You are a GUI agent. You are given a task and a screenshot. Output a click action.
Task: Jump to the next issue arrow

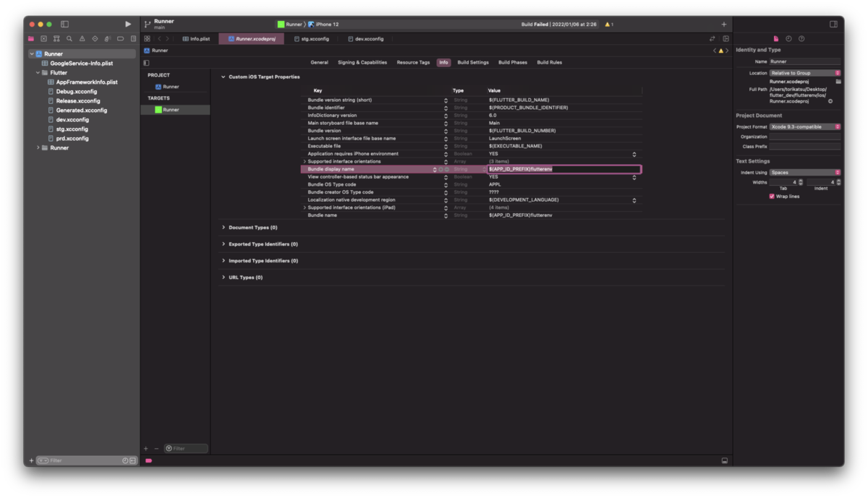(727, 51)
